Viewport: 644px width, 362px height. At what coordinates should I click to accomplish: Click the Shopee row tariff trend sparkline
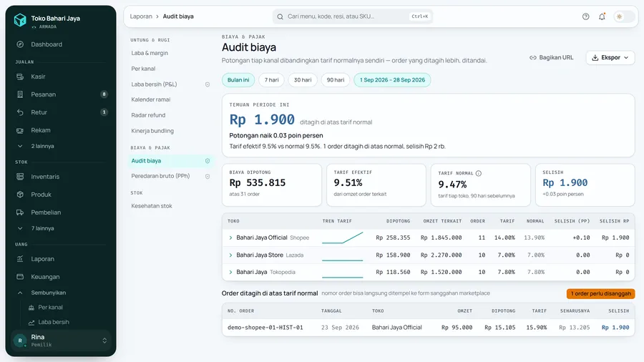pyautogui.click(x=343, y=238)
